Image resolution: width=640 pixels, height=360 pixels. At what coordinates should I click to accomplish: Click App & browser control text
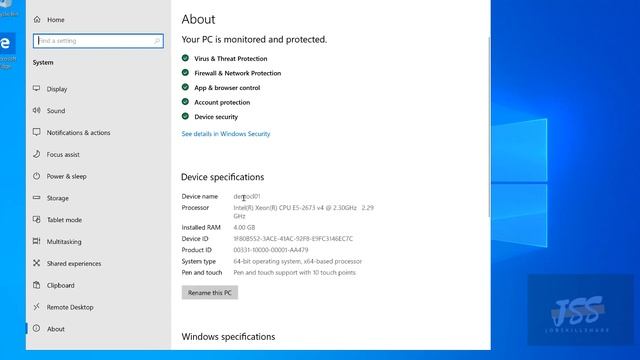click(227, 88)
